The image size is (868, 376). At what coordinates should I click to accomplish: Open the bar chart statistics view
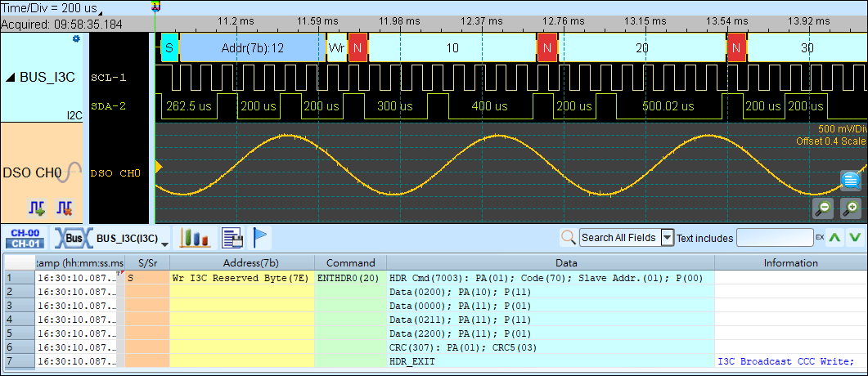[195, 238]
